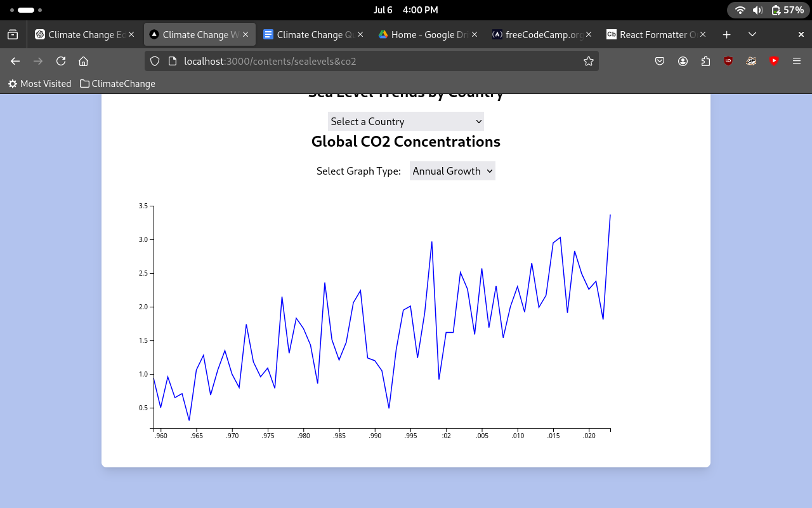This screenshot has width=812, height=508.
Task: Reload the current page
Action: [x=61, y=61]
